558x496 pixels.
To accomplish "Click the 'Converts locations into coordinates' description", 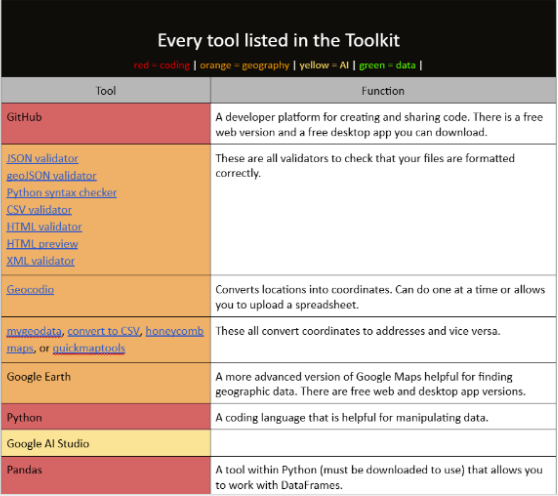I will tap(380, 297).
